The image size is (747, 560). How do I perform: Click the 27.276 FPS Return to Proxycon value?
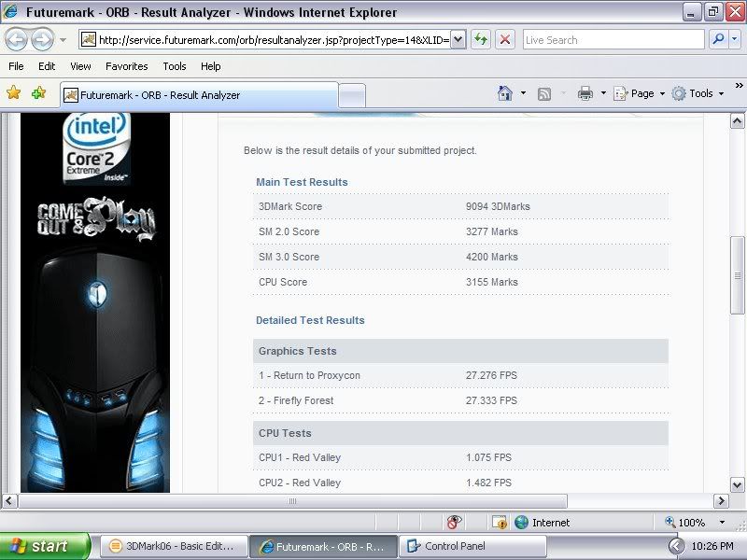pos(491,375)
